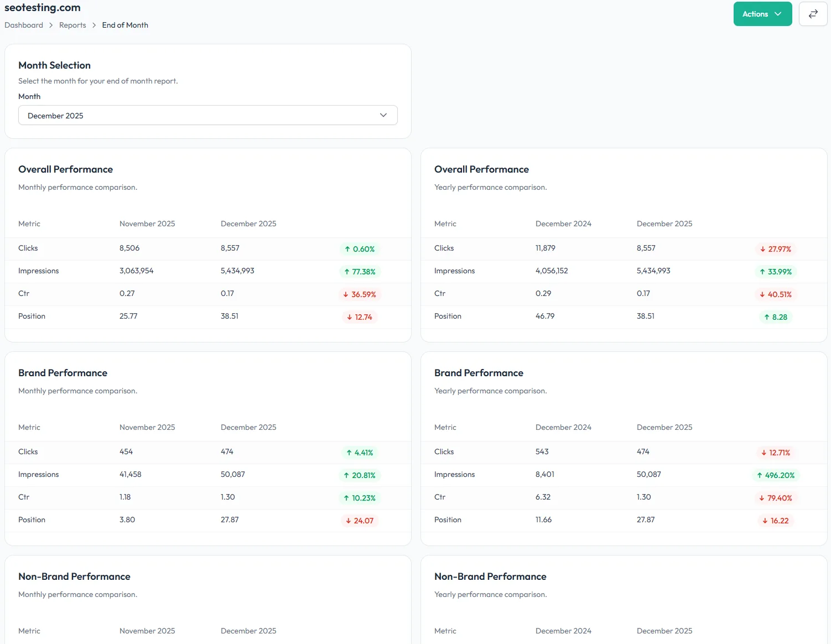Click the seotesting.com site title
The height and width of the screenshot is (644, 831).
click(42, 7)
